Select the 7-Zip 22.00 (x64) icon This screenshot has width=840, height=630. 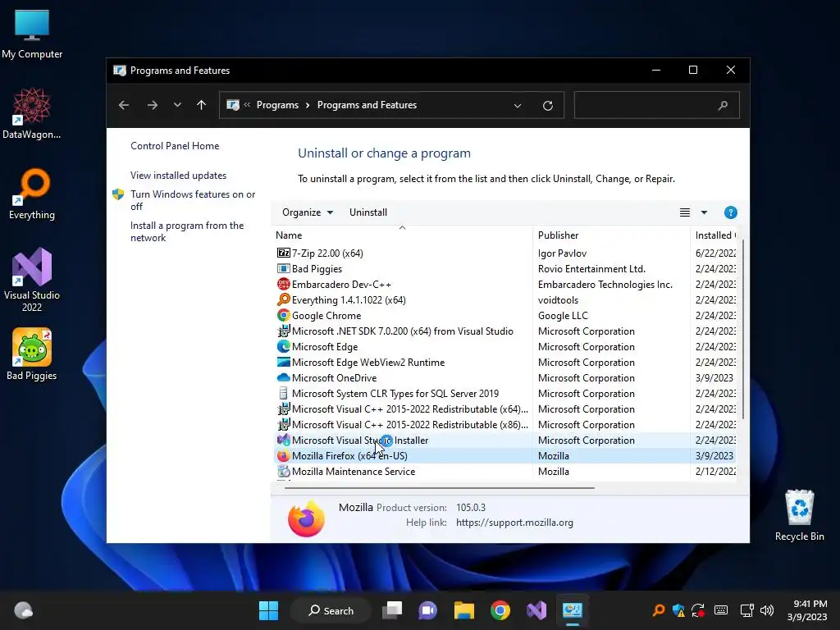click(283, 253)
